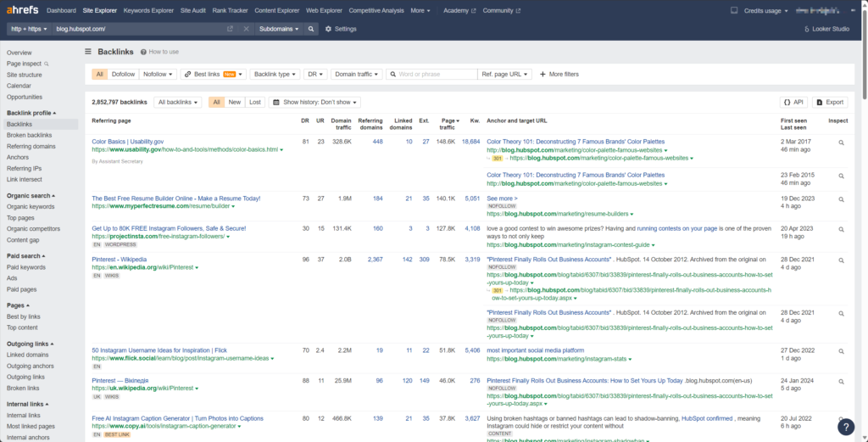Inspect the uk.wikipedia.org Pinterest backlink row
Viewport: 868px width, 442px height.
pos(841,382)
